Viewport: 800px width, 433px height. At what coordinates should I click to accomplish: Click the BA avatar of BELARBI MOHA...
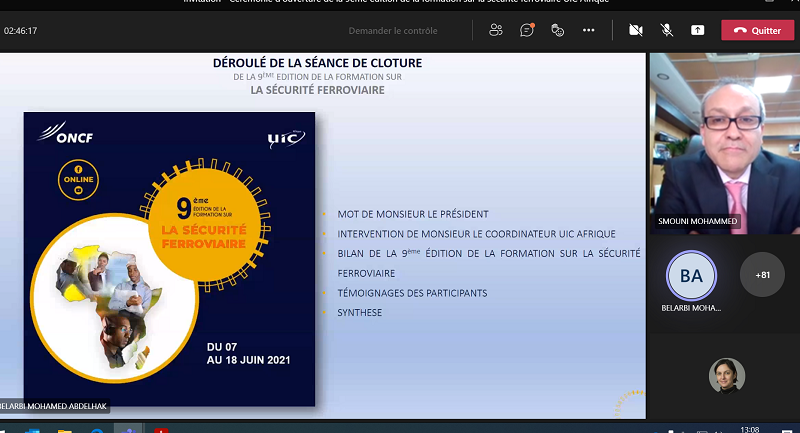point(691,275)
